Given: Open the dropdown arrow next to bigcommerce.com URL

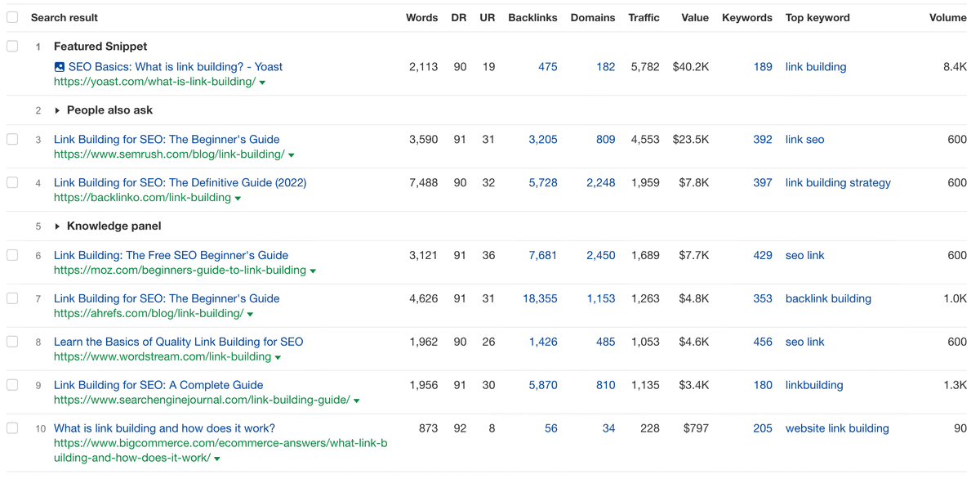Looking at the screenshot, I should coord(217,459).
